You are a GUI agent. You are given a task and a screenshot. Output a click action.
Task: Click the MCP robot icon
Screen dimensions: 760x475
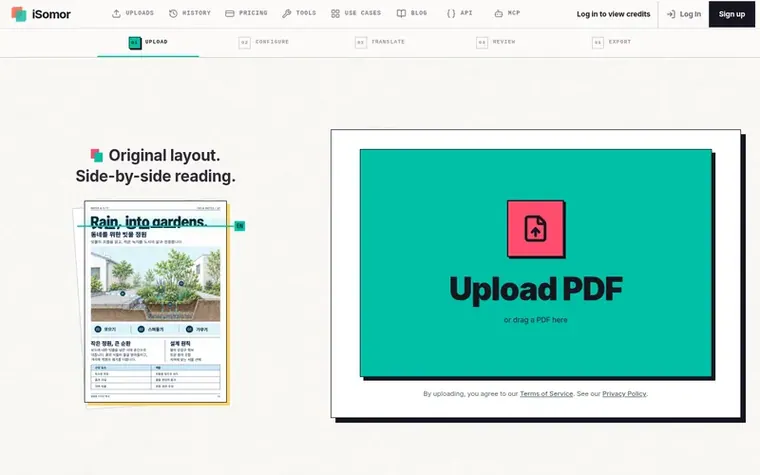coord(498,14)
